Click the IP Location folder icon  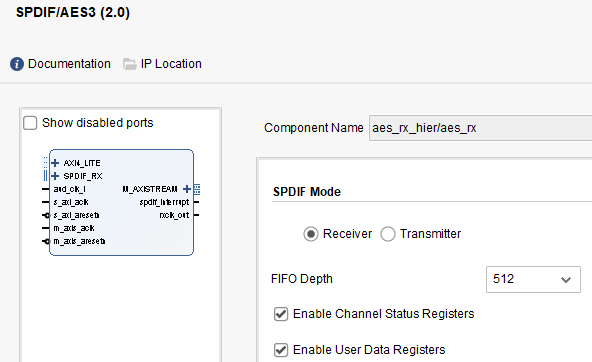(130, 64)
